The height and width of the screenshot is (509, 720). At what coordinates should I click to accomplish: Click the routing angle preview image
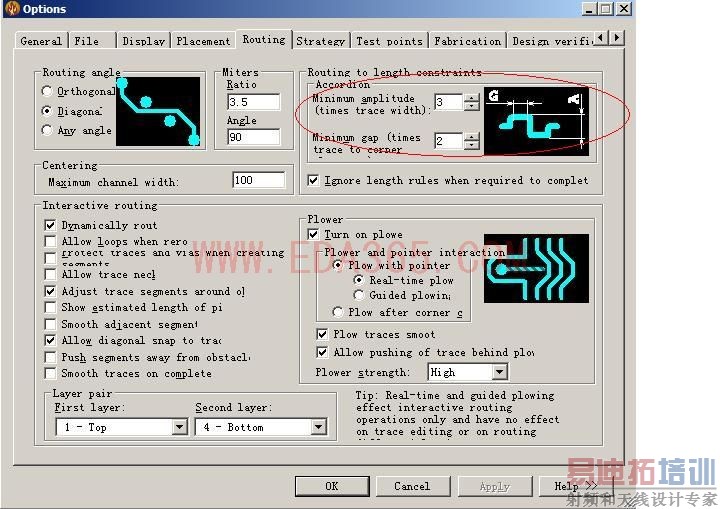(158, 112)
